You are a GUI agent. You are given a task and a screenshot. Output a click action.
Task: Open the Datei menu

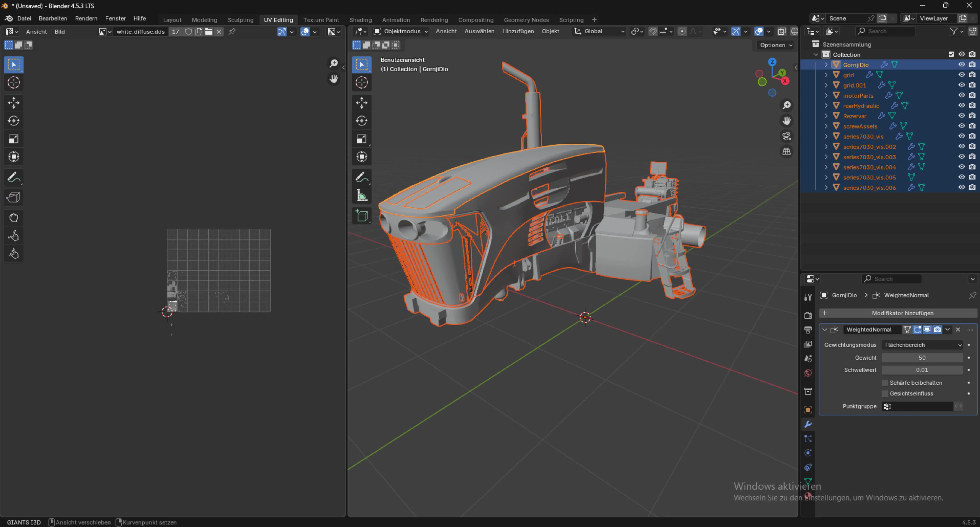click(x=24, y=18)
